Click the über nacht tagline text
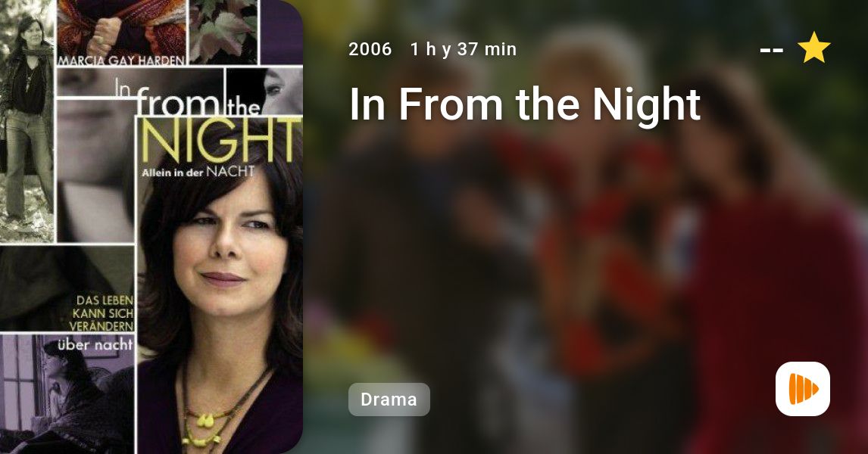 [95, 345]
